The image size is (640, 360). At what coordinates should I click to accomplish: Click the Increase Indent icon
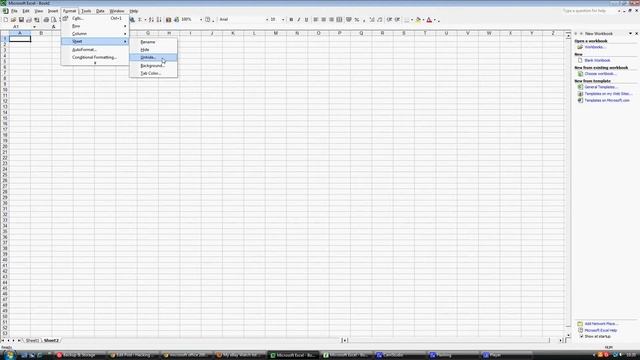click(397, 20)
